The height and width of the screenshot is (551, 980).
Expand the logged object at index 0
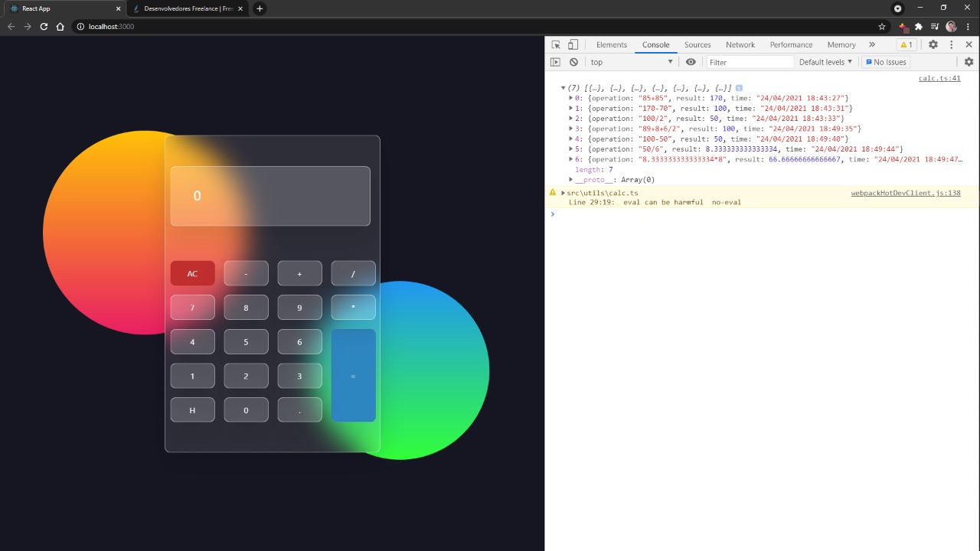(570, 98)
